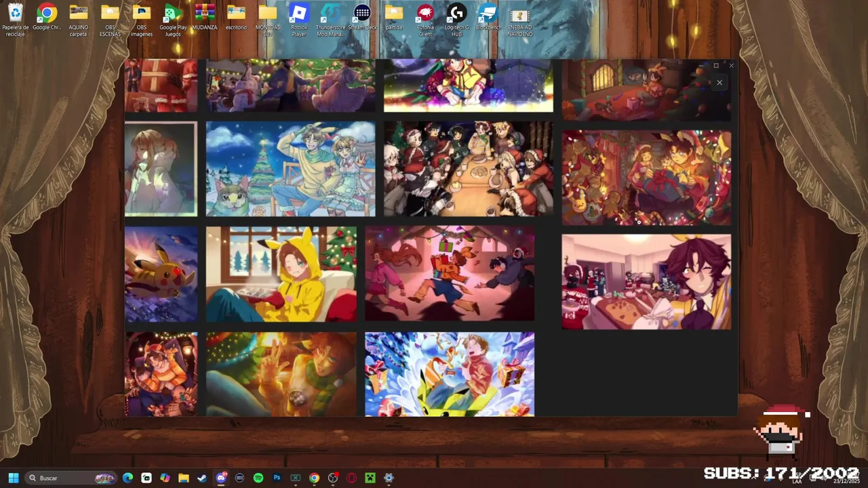Open the Stream Deck desktop shortcut

click(x=362, y=18)
